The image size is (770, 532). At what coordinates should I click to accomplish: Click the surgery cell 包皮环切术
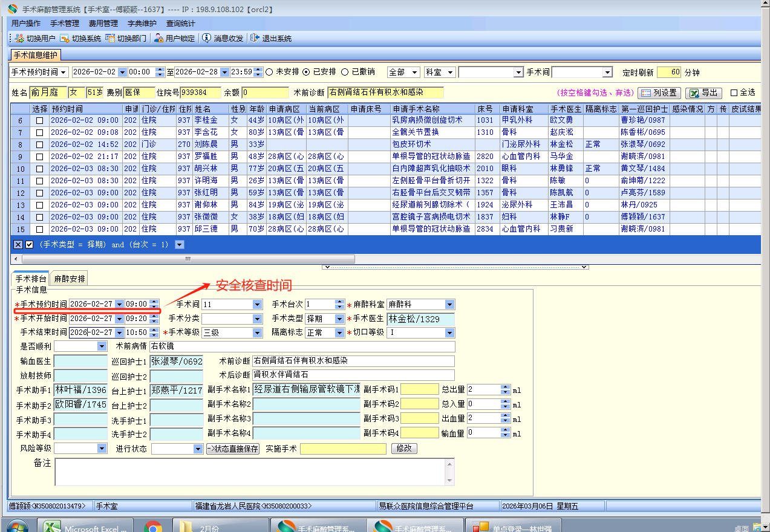coord(432,144)
